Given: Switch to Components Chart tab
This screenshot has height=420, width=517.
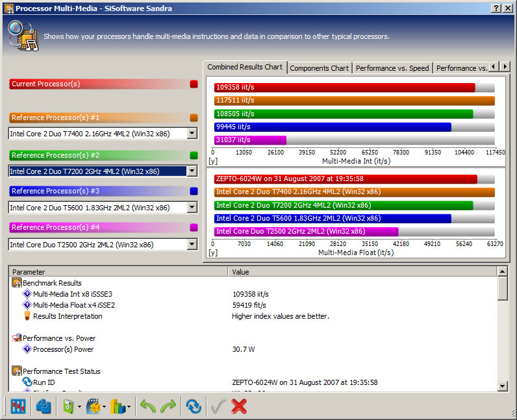Looking at the screenshot, I should pos(319,68).
